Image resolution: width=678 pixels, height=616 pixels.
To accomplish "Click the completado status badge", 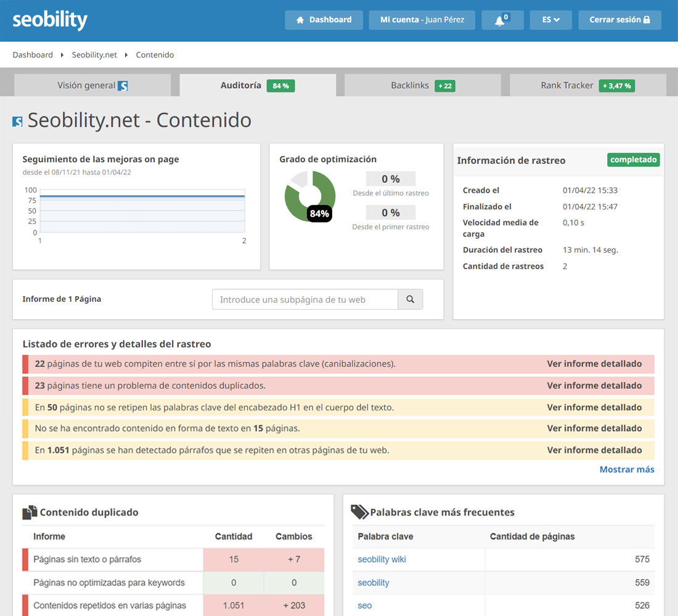I will [x=634, y=160].
